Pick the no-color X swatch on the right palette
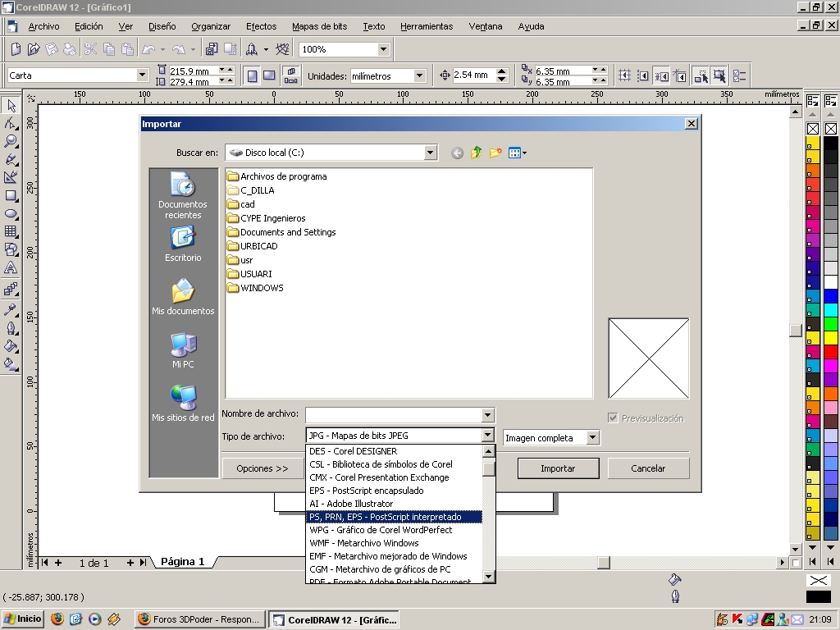 pos(831,129)
